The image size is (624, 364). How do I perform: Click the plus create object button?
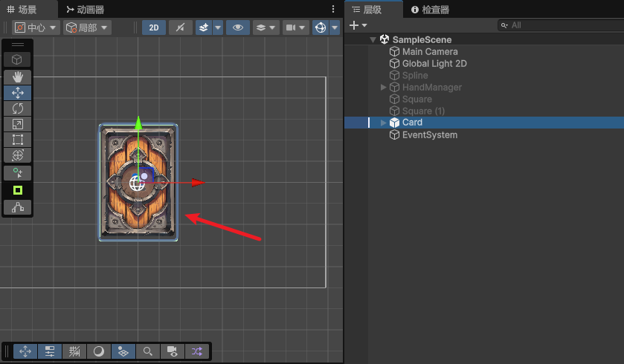354,25
